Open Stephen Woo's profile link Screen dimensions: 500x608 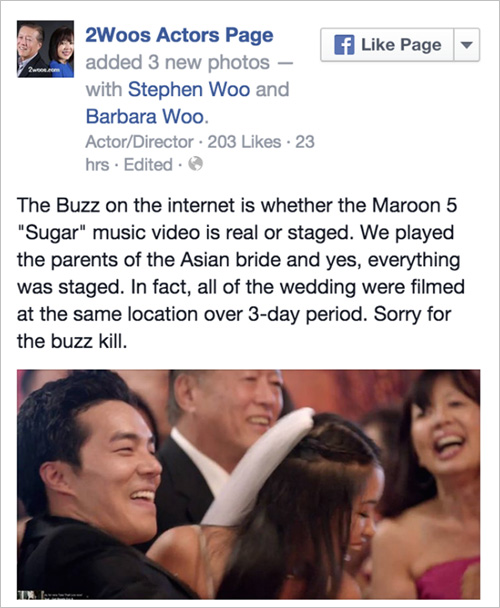189,89
